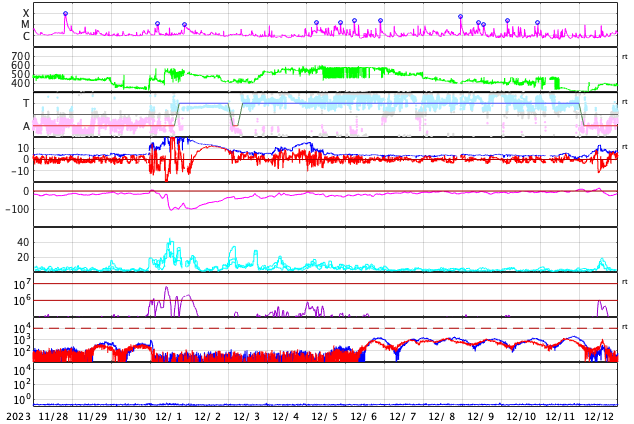Viewport: 634px width, 424px height.
Task: Select the 600 solar wind speed label
Action: click(x=21, y=65)
